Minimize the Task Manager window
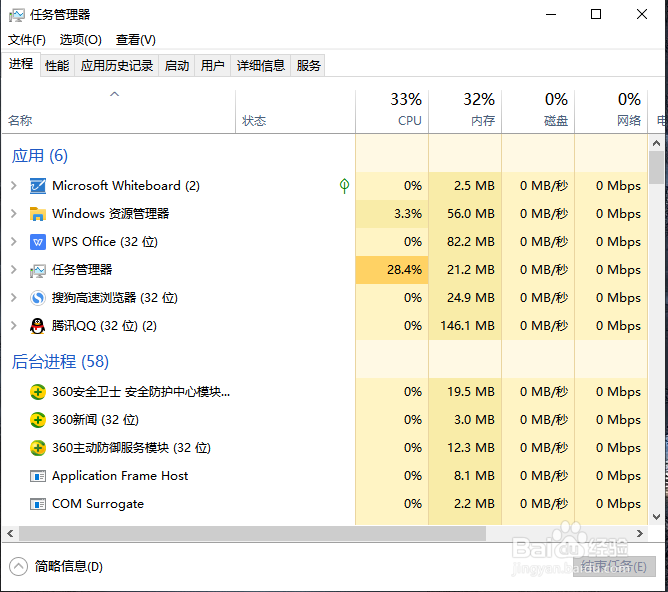The height and width of the screenshot is (592, 668). point(551,14)
